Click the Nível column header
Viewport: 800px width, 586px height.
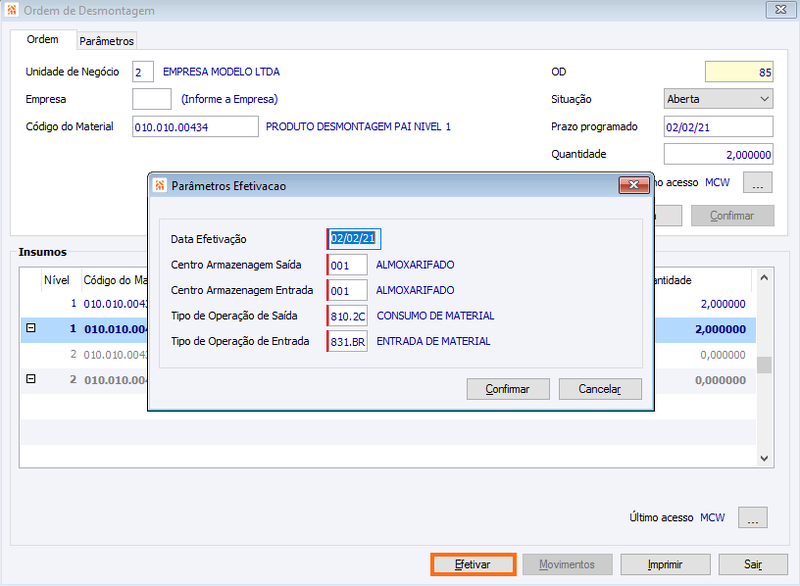click(57, 280)
